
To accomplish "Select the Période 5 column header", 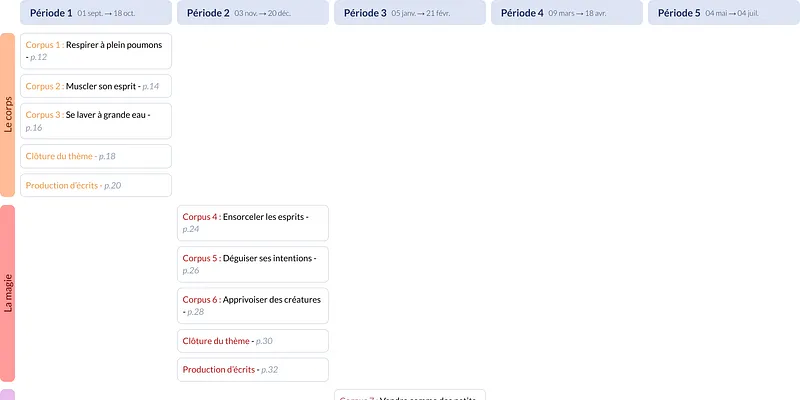I will [x=723, y=12].
